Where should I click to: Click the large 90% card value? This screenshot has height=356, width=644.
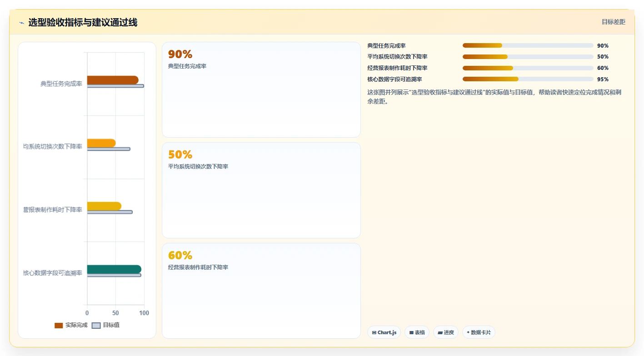(x=180, y=54)
